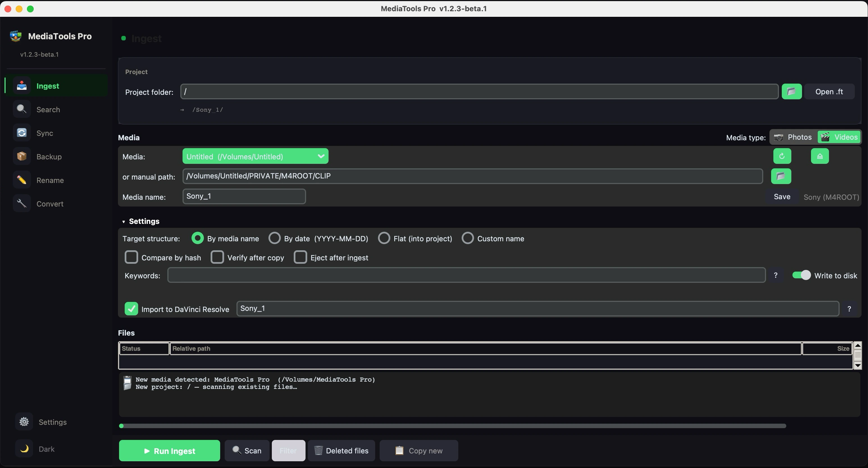Viewport: 868px width, 468px height.
Task: Click the Deleted files trash icon
Action: [318, 451]
